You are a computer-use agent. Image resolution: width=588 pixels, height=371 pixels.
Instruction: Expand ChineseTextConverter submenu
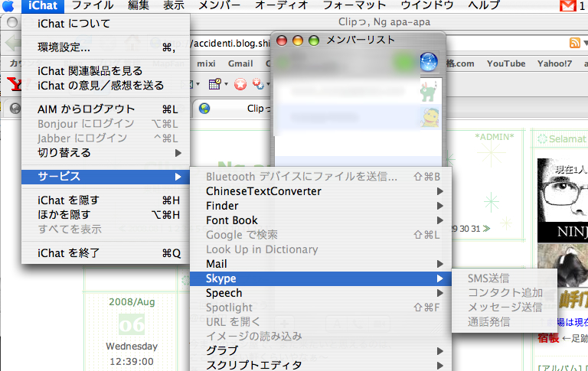tap(321, 191)
